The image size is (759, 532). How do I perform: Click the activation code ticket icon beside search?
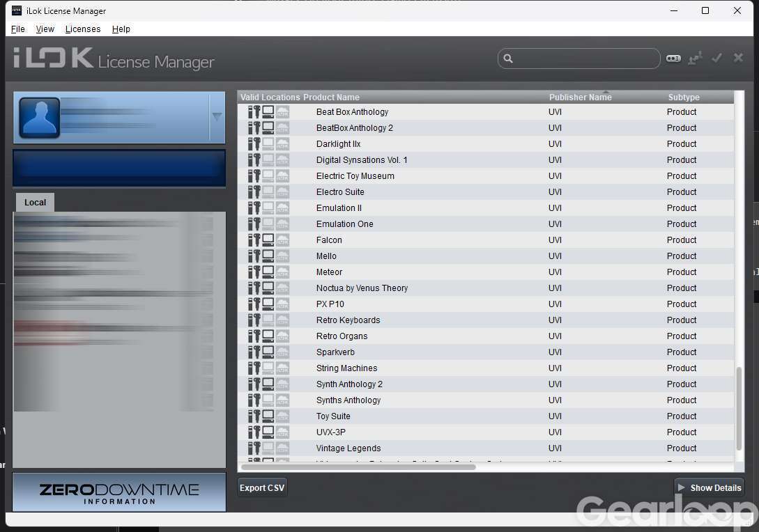[x=673, y=58]
